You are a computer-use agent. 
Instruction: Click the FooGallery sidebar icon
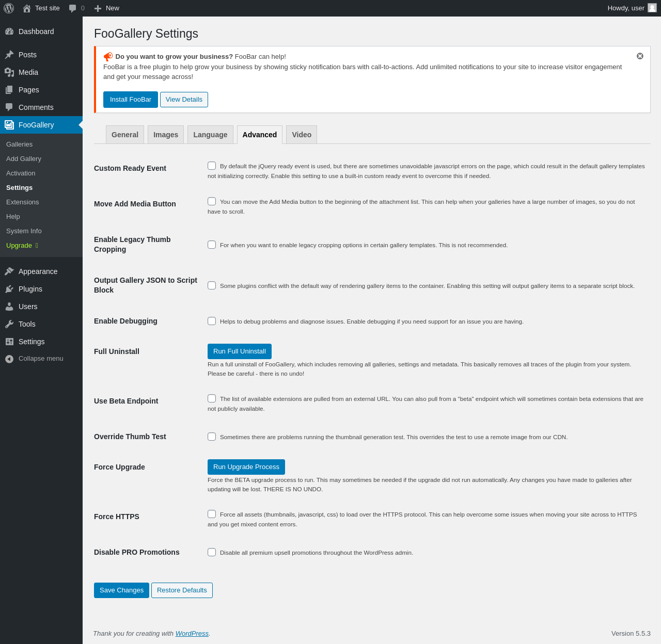click(x=9, y=125)
